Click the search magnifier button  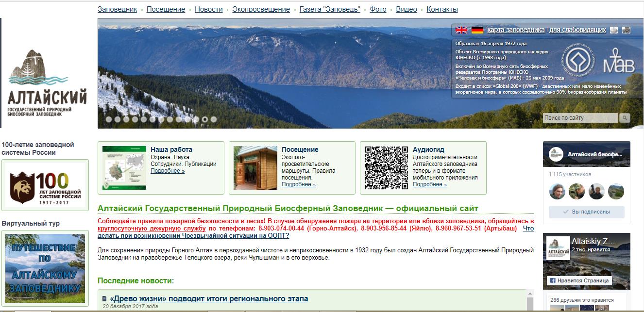pos(625,118)
